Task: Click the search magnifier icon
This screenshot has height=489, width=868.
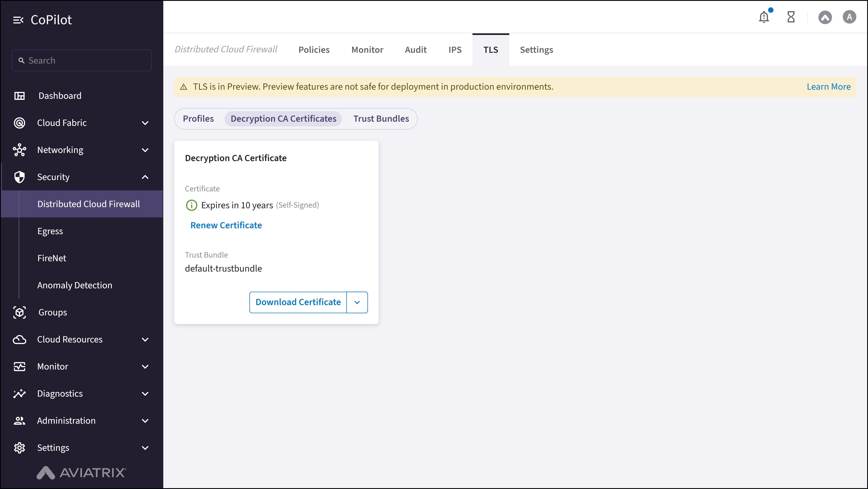Action: click(x=21, y=60)
